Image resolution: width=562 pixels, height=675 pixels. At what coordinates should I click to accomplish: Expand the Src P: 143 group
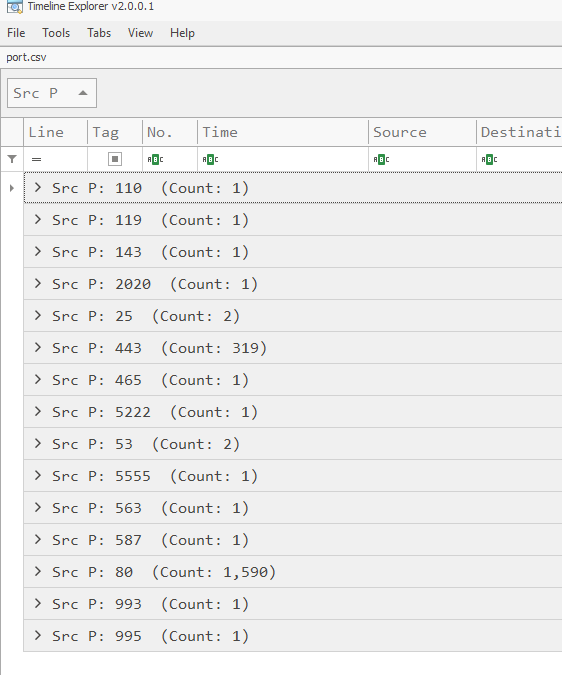[38, 251]
